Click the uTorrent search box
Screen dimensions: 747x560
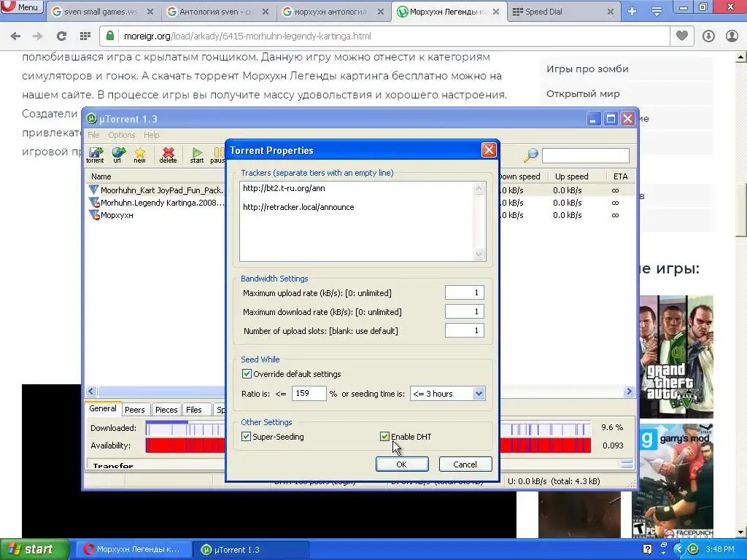point(586,155)
